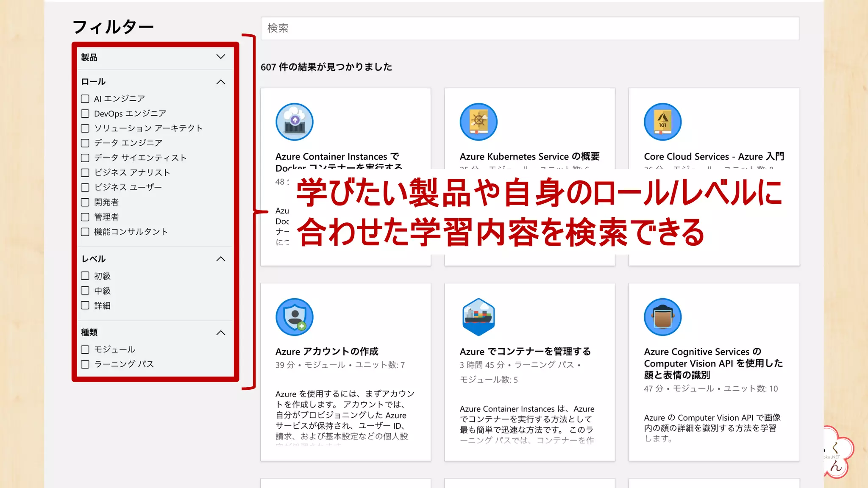Click the Azure Kubernetes Service helm icon
The height and width of the screenshot is (488, 868).
[x=479, y=122]
